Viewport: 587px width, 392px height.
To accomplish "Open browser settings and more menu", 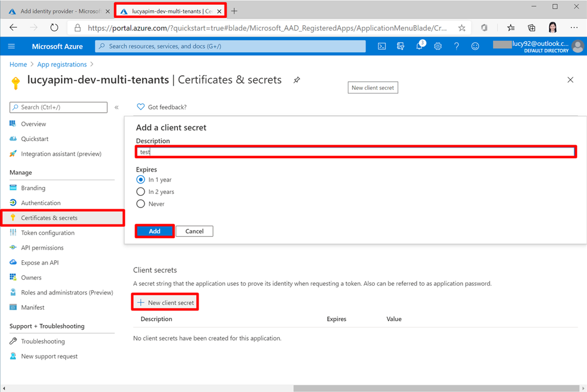I will coord(574,28).
